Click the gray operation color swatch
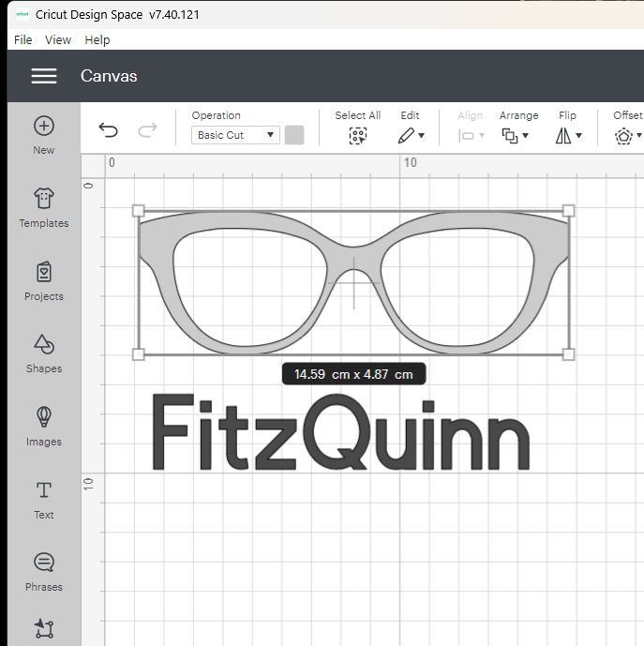Image resolution: width=644 pixels, height=646 pixels. pos(294,135)
